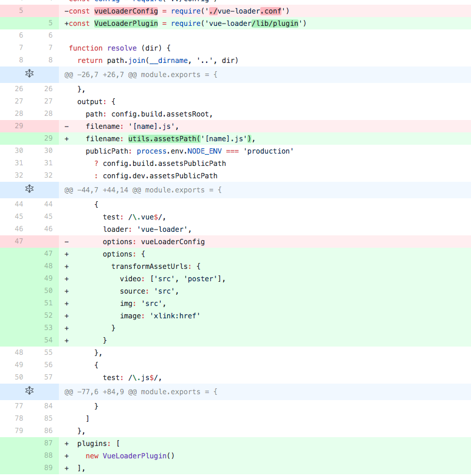
Task: Expand hidden lines above the "@@ -44,7 +44,14" hunk
Action: click(29, 189)
